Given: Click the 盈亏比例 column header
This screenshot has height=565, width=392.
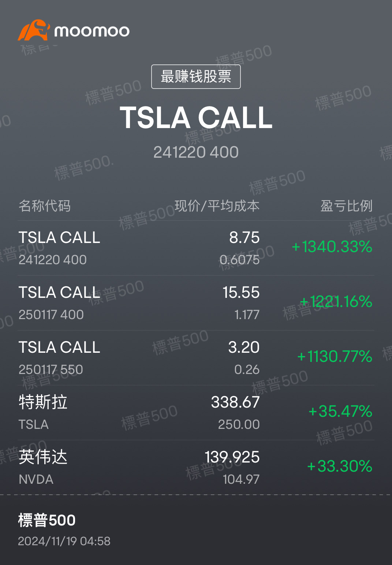Looking at the screenshot, I should tap(346, 206).
